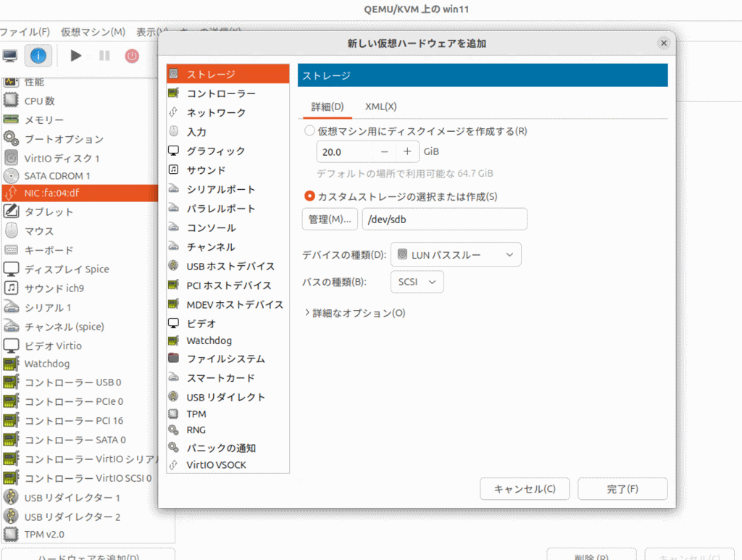Select VirtIO ディスク 1 in device list
The width and height of the screenshot is (742, 560).
[62, 158]
